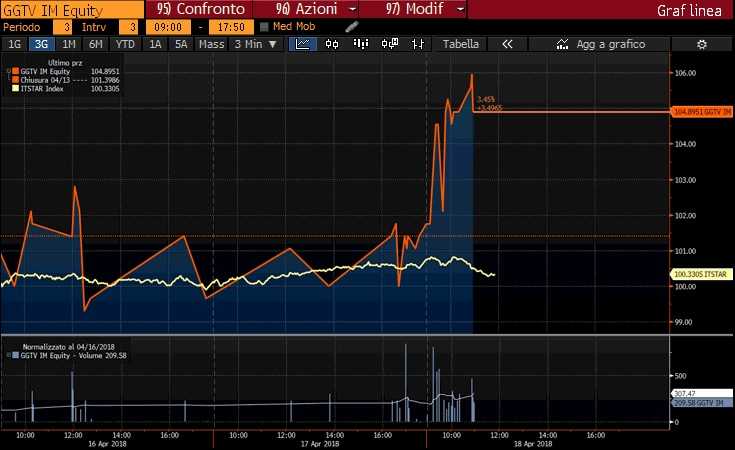Edit the Periodo value field
Viewport: 735px width, 450px height.
(62, 27)
